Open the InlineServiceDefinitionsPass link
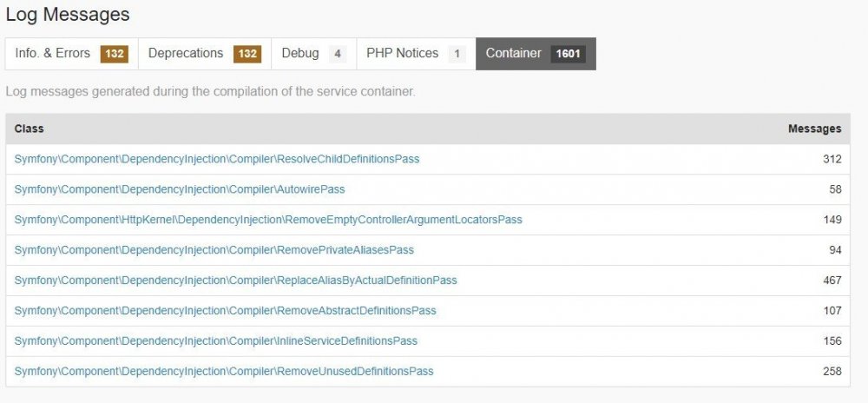The width and height of the screenshot is (868, 403). tap(216, 341)
